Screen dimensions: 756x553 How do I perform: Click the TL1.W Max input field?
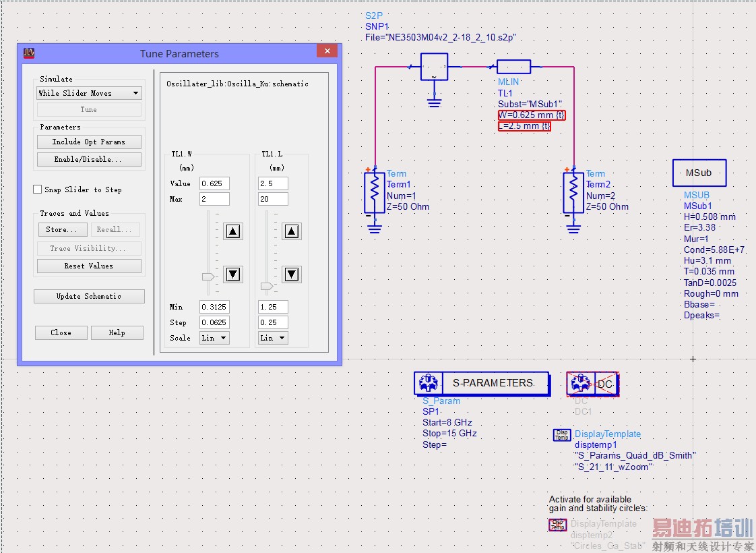(x=214, y=199)
